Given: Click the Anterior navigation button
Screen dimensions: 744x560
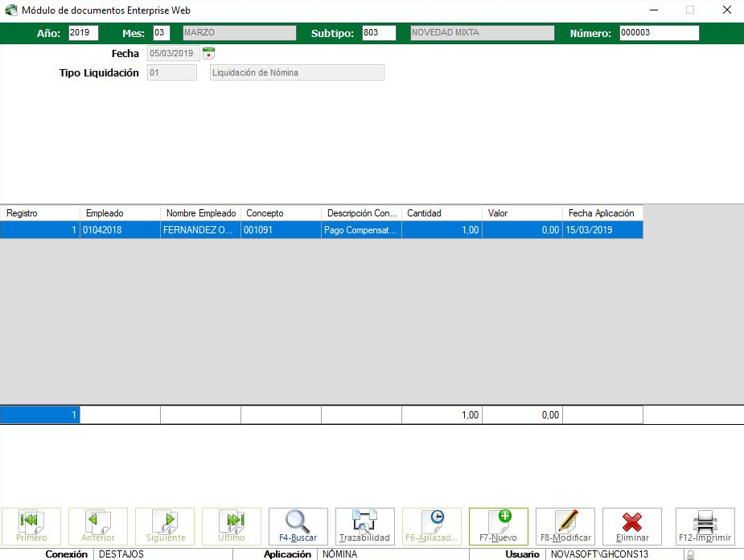Looking at the screenshot, I should (x=98, y=526).
